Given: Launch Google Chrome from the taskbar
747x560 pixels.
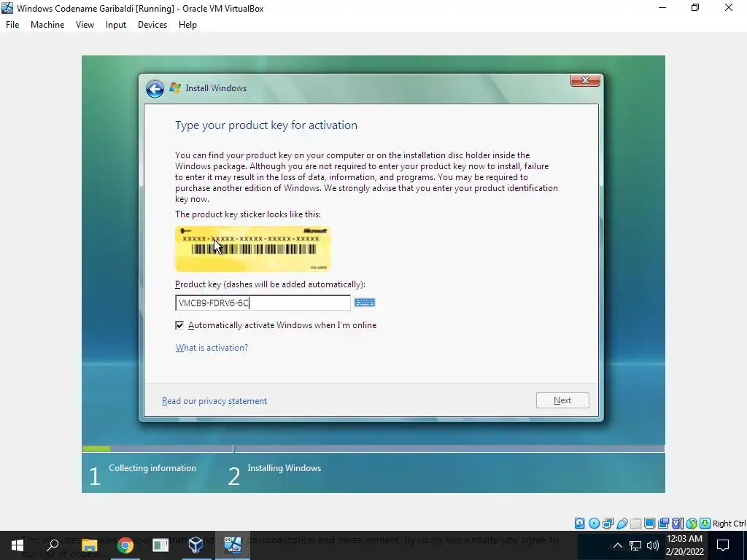Looking at the screenshot, I should 125,545.
